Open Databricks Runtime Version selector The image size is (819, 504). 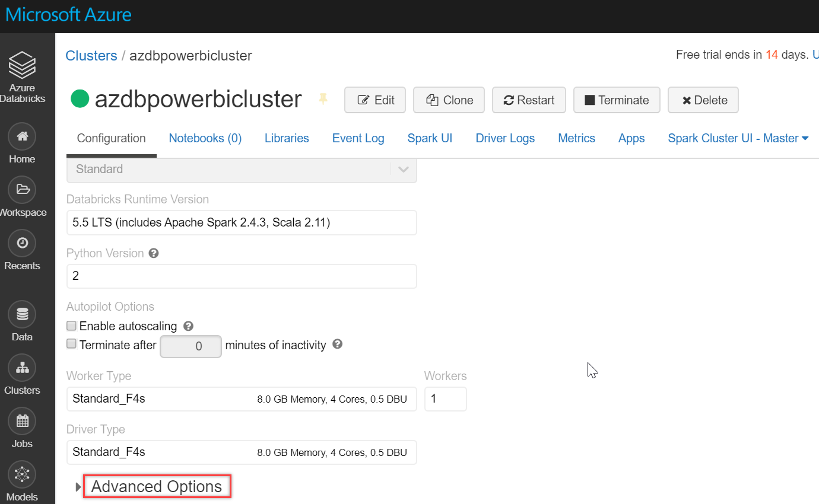pos(242,223)
